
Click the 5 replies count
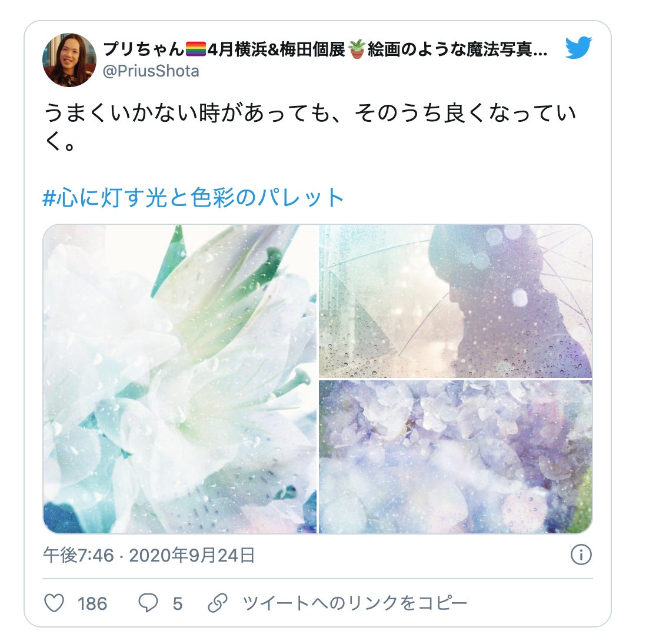pyautogui.click(x=178, y=604)
